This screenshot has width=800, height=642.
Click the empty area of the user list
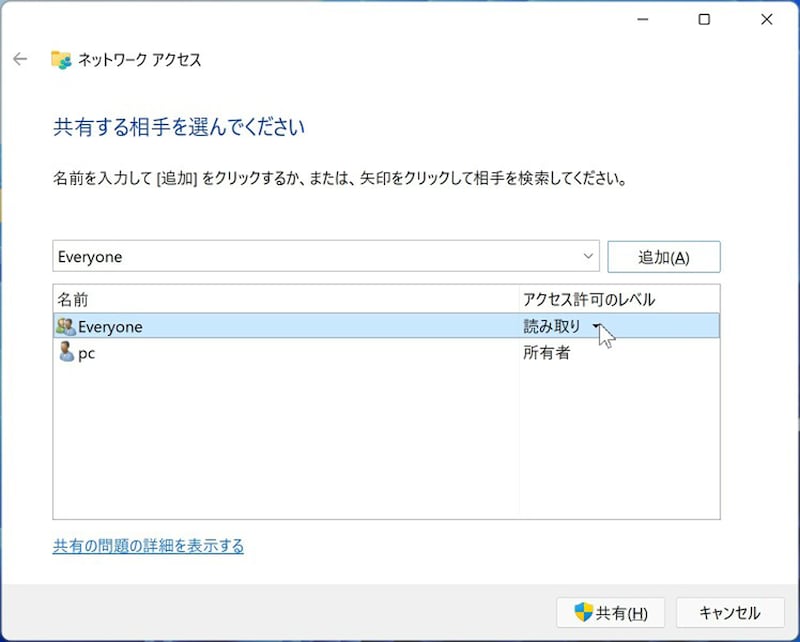285,440
